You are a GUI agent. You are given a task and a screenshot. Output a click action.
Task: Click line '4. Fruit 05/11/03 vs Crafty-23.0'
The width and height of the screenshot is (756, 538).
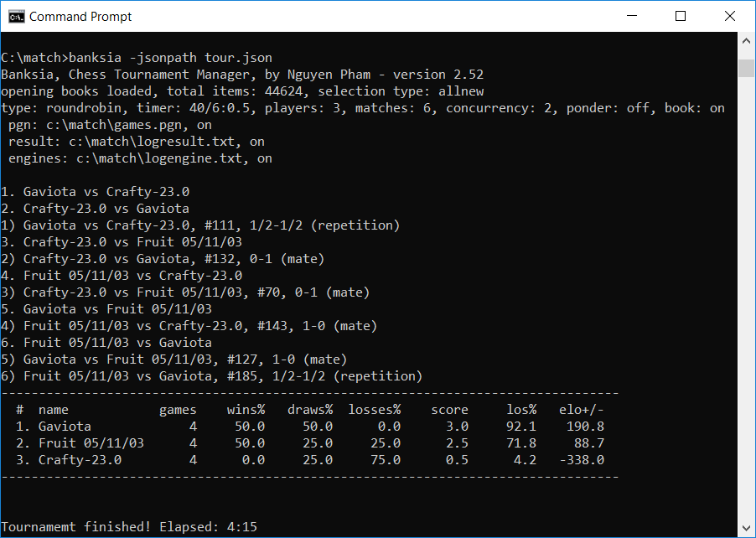point(122,276)
